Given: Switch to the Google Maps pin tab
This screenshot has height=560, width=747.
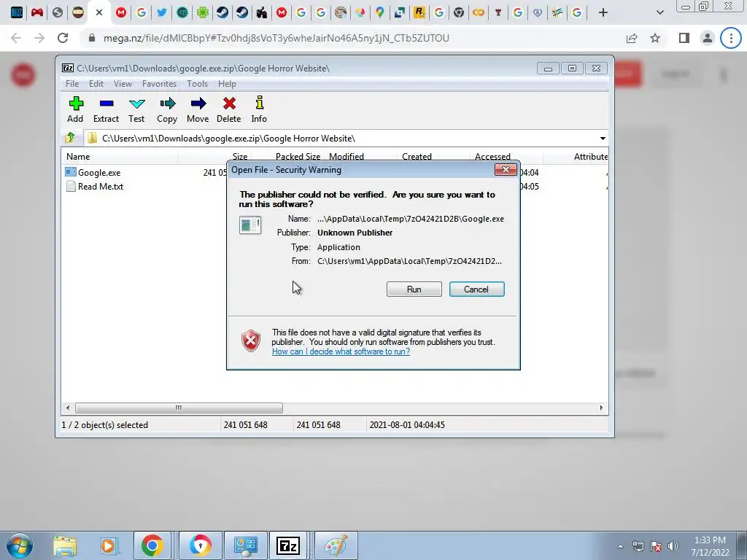Looking at the screenshot, I should tap(379, 13).
